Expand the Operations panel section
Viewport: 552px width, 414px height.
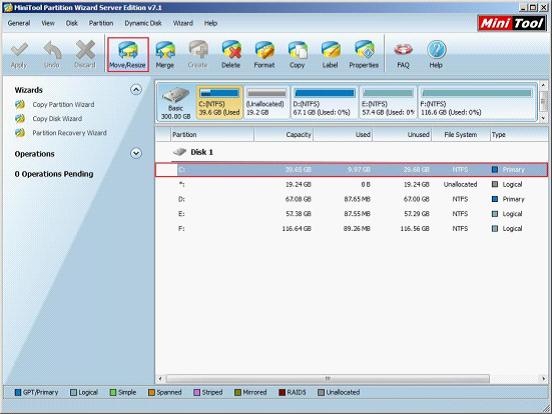pyautogui.click(x=136, y=153)
